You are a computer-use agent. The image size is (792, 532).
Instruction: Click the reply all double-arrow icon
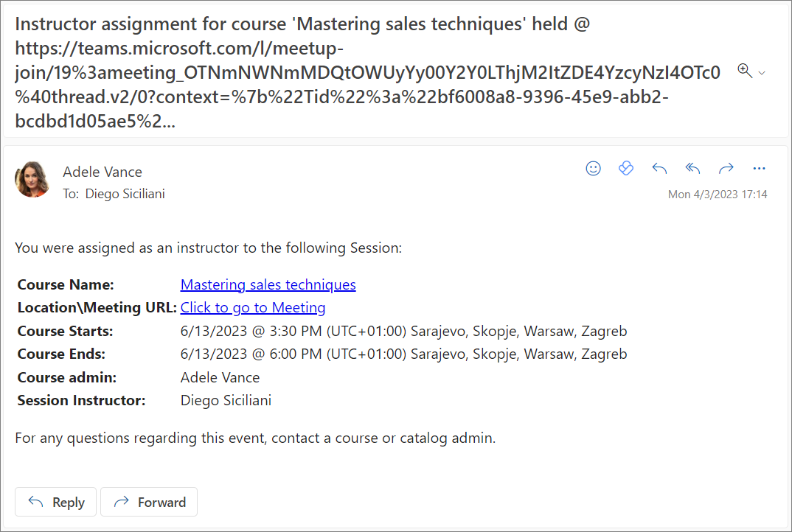692,169
